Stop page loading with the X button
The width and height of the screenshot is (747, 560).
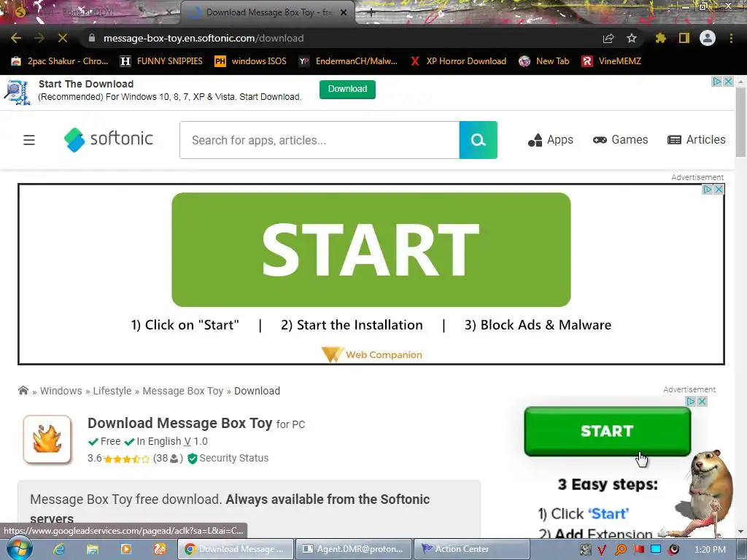click(63, 38)
